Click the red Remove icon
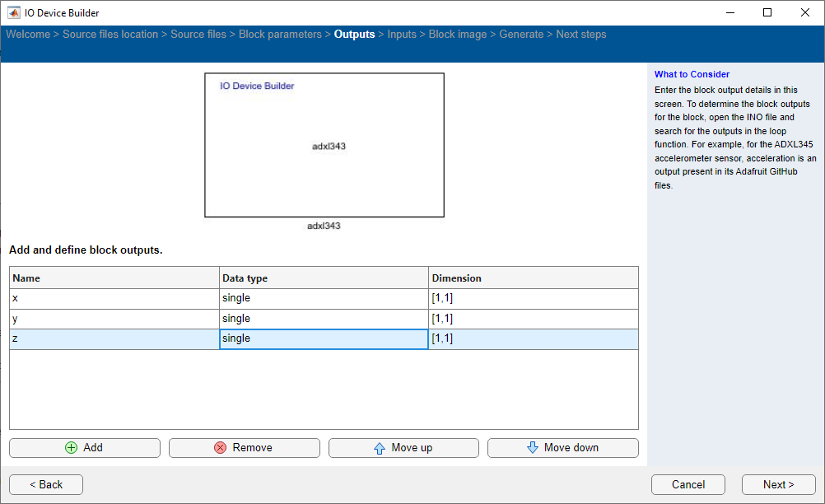This screenshot has height=504, width=825. point(220,448)
